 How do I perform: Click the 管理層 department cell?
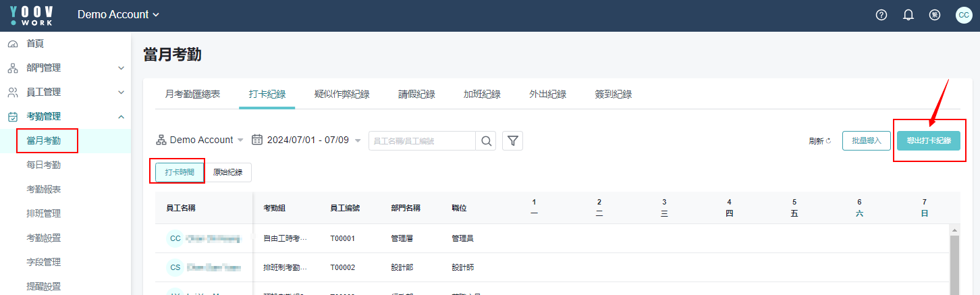402,238
